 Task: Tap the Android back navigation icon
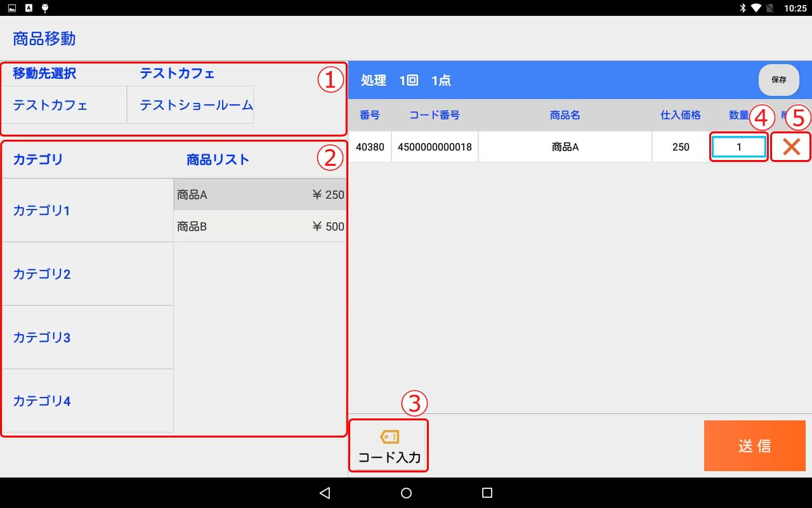[x=325, y=493]
